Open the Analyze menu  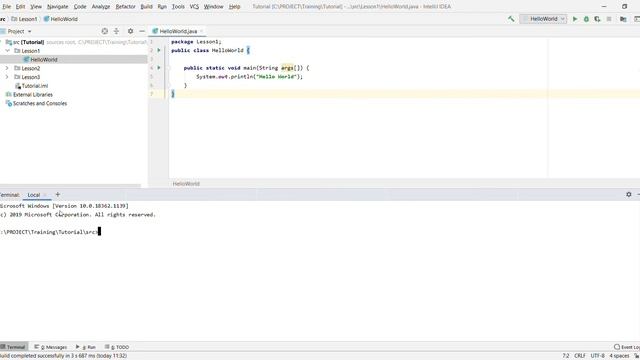101,7
